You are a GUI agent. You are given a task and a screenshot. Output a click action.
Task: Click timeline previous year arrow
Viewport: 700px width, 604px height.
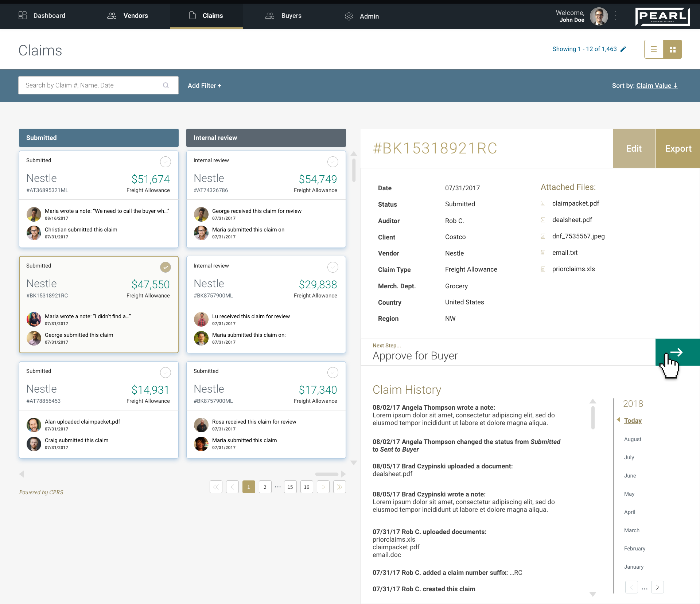631,587
